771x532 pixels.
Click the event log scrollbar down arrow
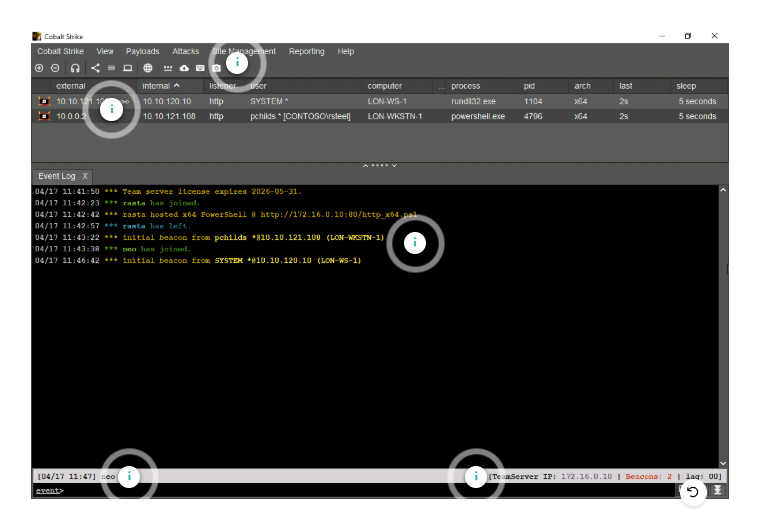[723, 463]
